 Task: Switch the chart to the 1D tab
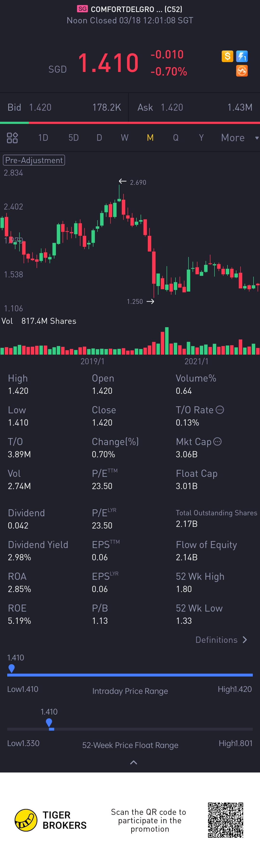click(x=43, y=137)
